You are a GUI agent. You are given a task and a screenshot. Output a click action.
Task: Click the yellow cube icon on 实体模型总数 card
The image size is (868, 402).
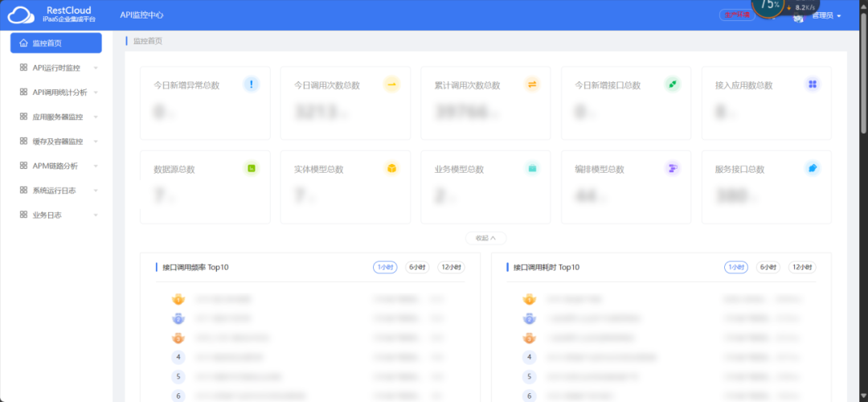[392, 168]
